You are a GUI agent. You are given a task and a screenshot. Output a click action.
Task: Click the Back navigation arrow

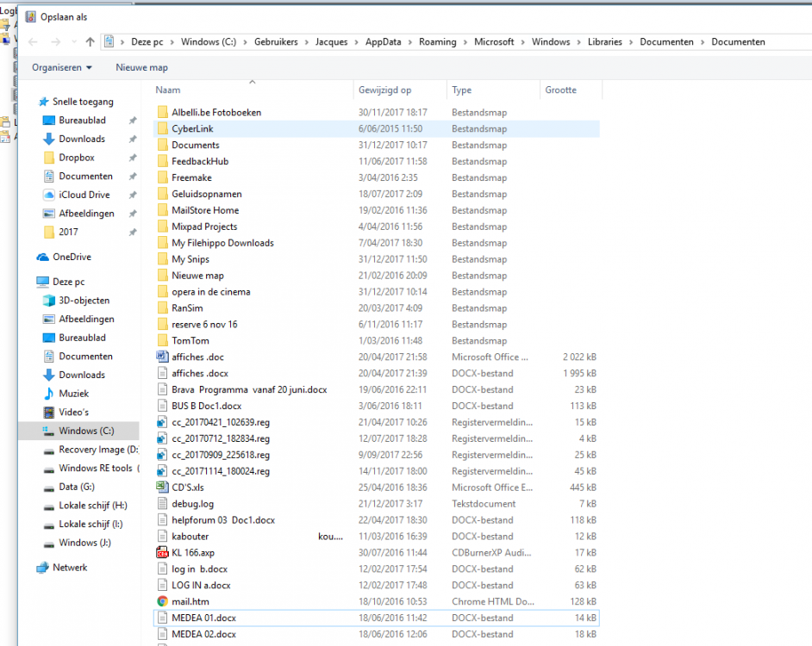click(33, 42)
